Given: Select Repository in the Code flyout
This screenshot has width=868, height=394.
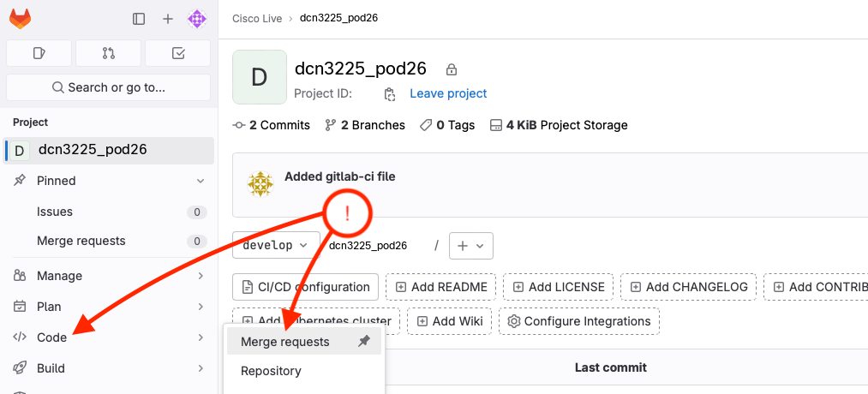Looking at the screenshot, I should pyautogui.click(x=271, y=371).
